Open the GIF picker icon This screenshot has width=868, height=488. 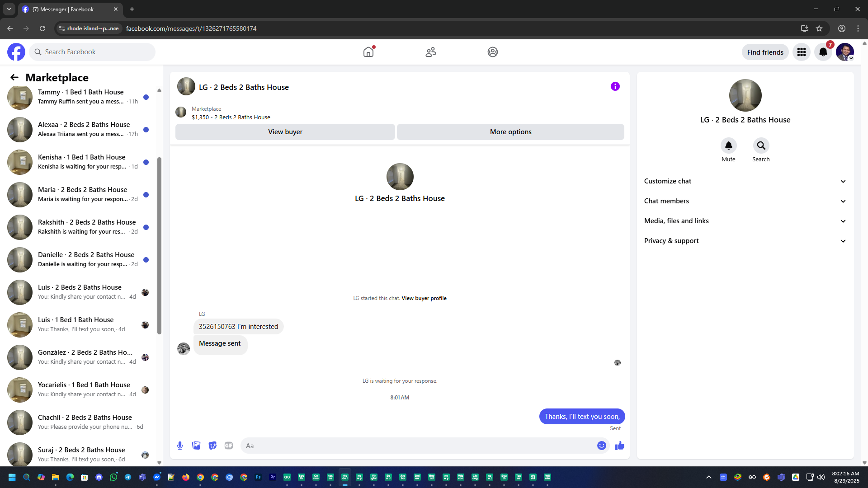pos(229,446)
